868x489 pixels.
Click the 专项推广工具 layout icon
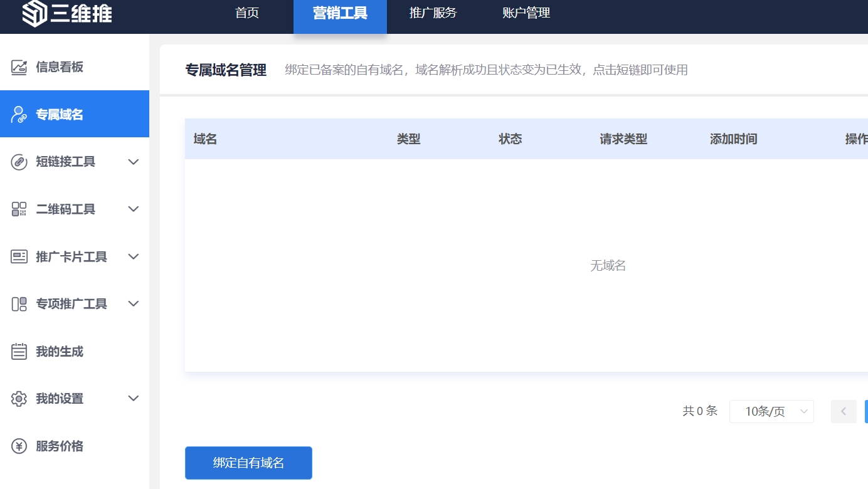click(19, 304)
